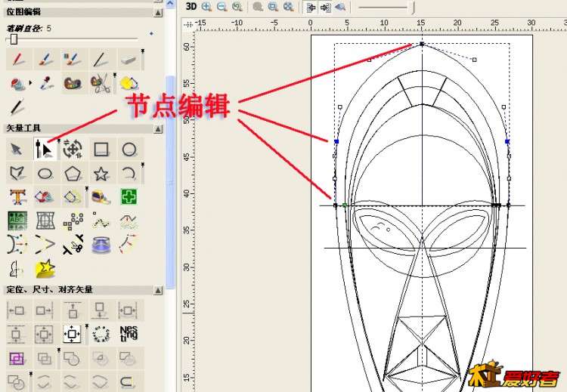The height and width of the screenshot is (392, 567).
Task: Select the green start node
Action: pos(345,205)
